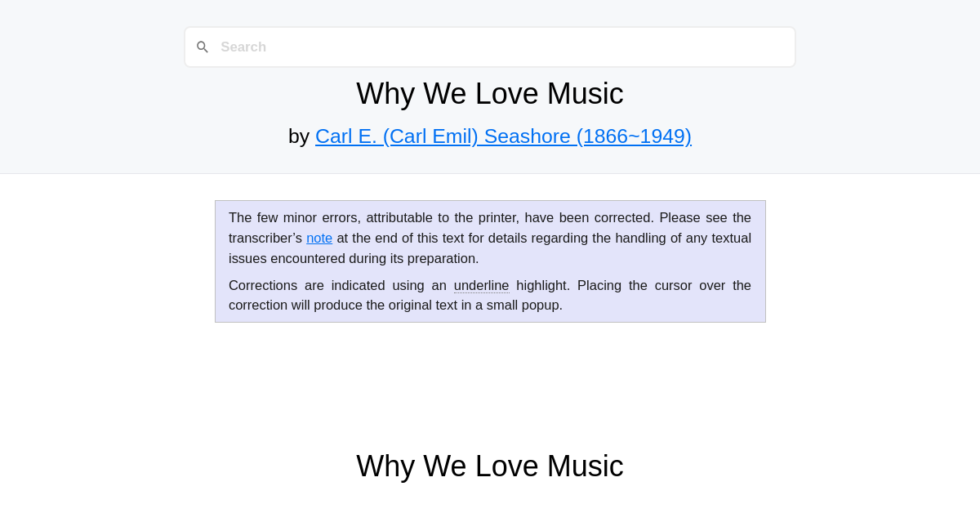Click the corrections explanation paragraph
The image size is (980, 513).
tap(490, 295)
